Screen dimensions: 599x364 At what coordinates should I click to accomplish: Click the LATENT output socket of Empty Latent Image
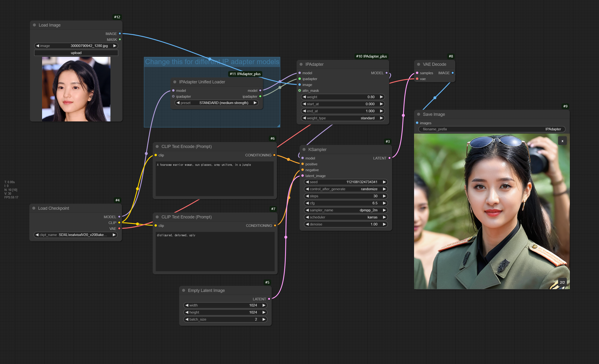coord(269,299)
